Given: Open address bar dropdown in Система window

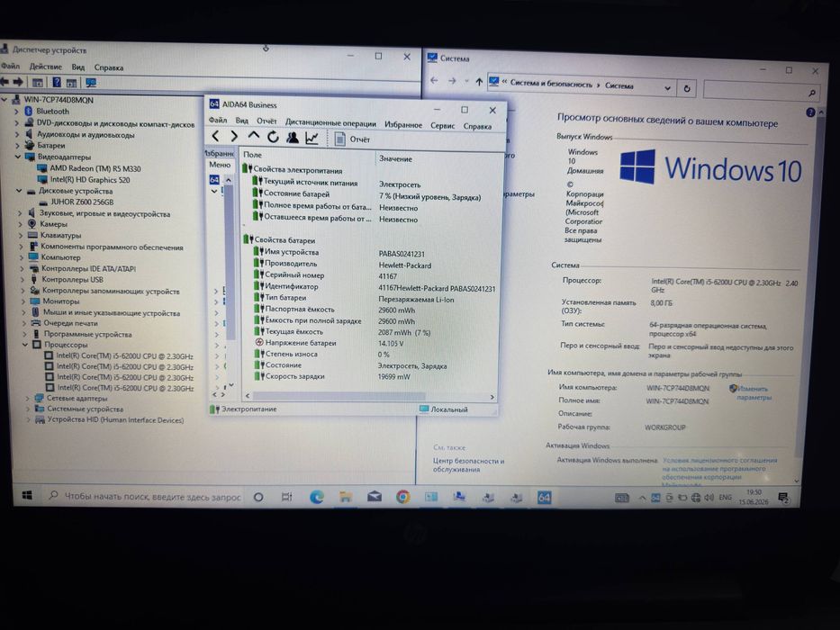Looking at the screenshot, I should pos(667,88).
